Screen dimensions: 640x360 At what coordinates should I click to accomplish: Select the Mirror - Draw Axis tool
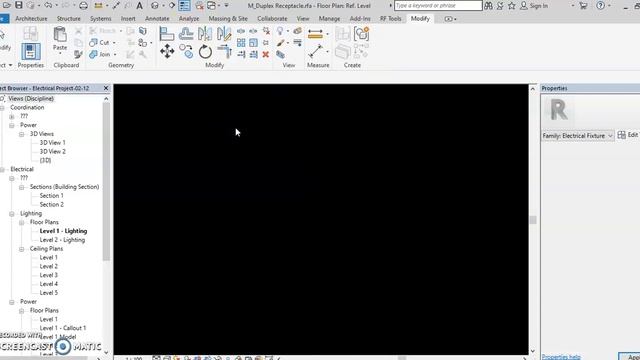coord(224,33)
